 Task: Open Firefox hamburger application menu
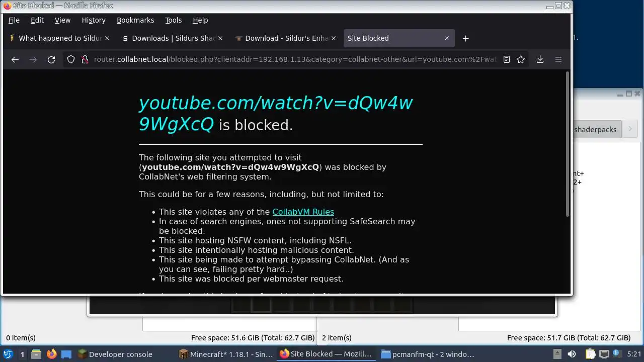(x=558, y=59)
